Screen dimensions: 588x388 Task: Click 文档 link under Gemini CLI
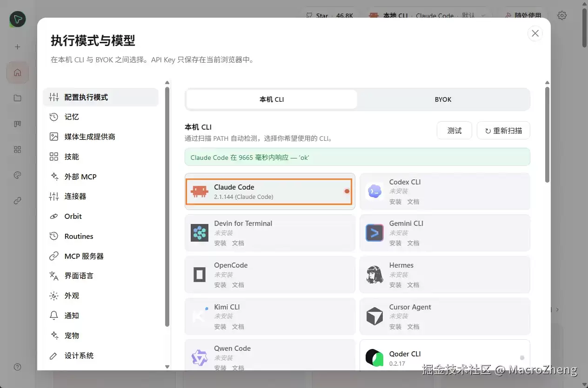click(x=413, y=243)
